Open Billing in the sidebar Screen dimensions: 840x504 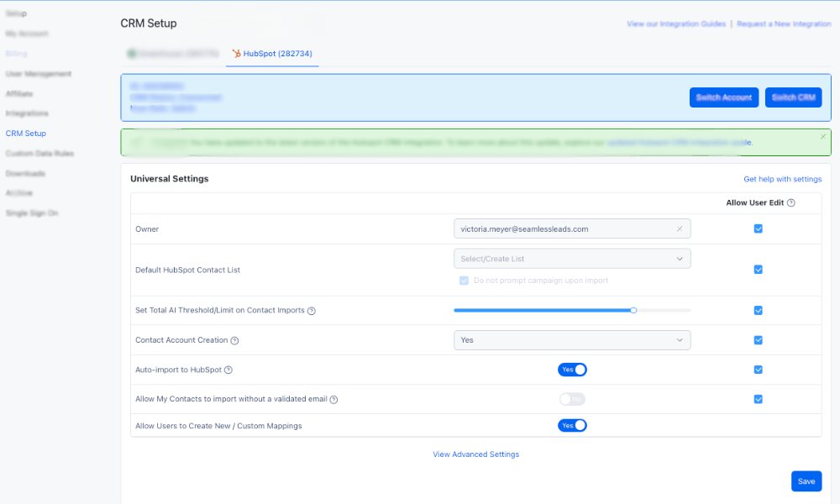16,54
